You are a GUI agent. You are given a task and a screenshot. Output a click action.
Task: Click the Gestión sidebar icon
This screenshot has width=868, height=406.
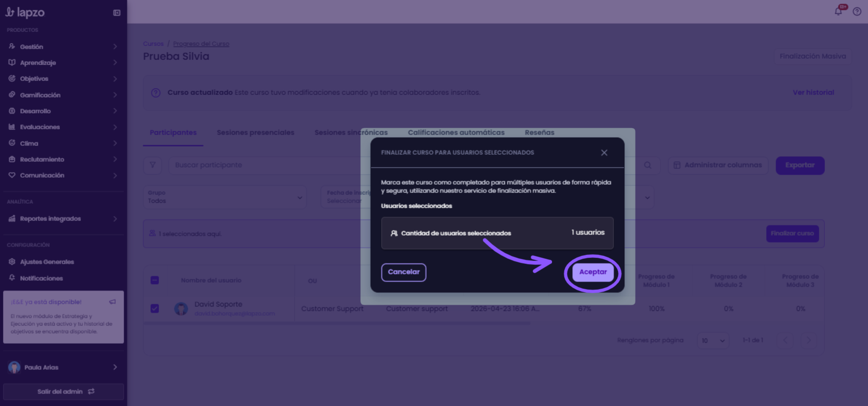(12, 46)
